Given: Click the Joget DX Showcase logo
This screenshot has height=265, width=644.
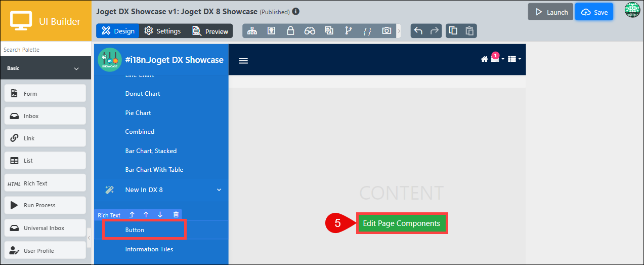Looking at the screenshot, I should click(110, 60).
